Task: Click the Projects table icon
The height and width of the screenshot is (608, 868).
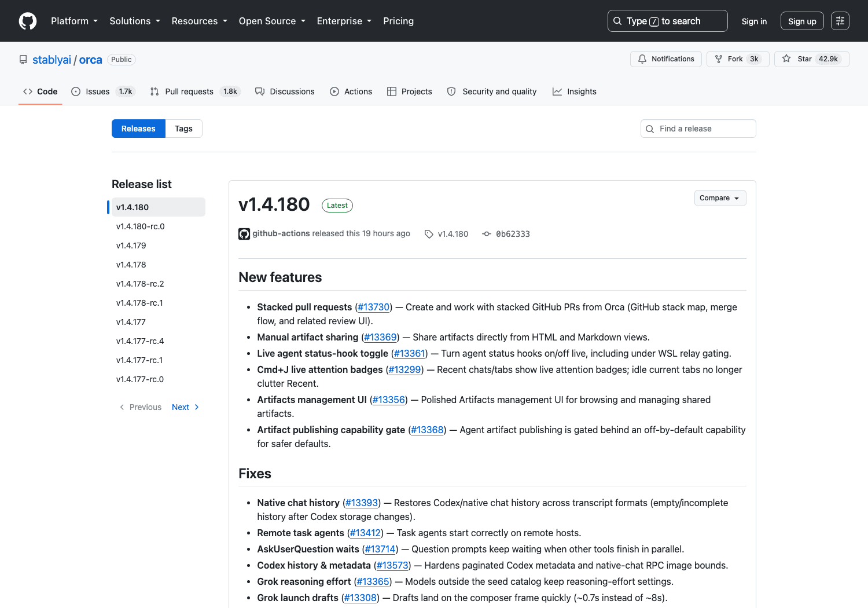Action: [x=392, y=91]
